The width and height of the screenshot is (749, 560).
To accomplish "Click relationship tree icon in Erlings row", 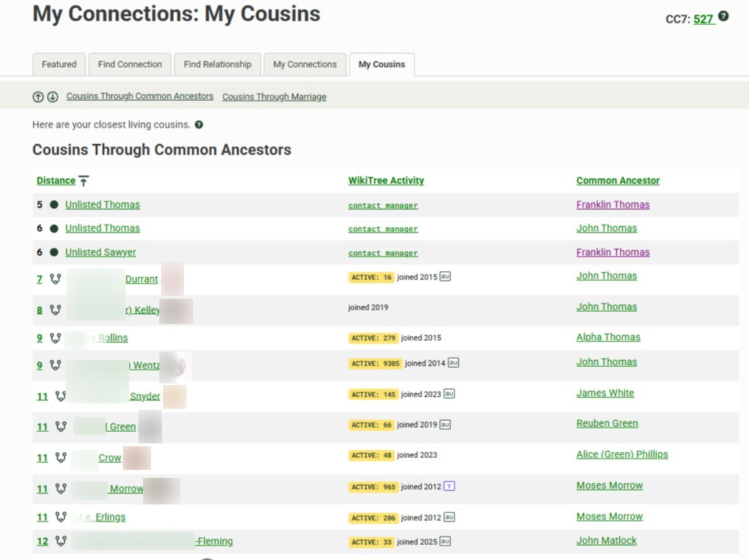I will point(61,517).
